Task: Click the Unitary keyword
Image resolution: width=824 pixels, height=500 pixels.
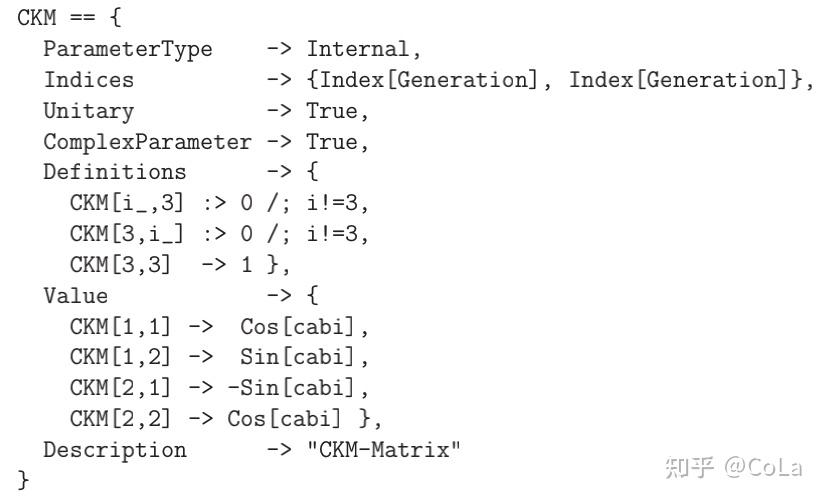Action: click(88, 110)
